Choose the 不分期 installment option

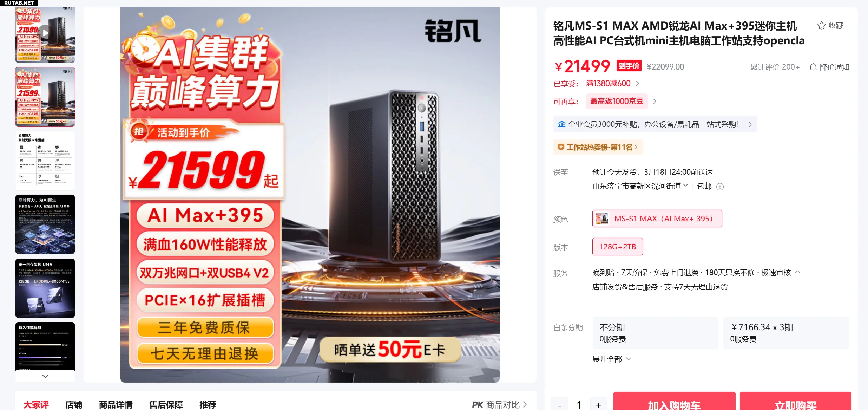[655, 333]
